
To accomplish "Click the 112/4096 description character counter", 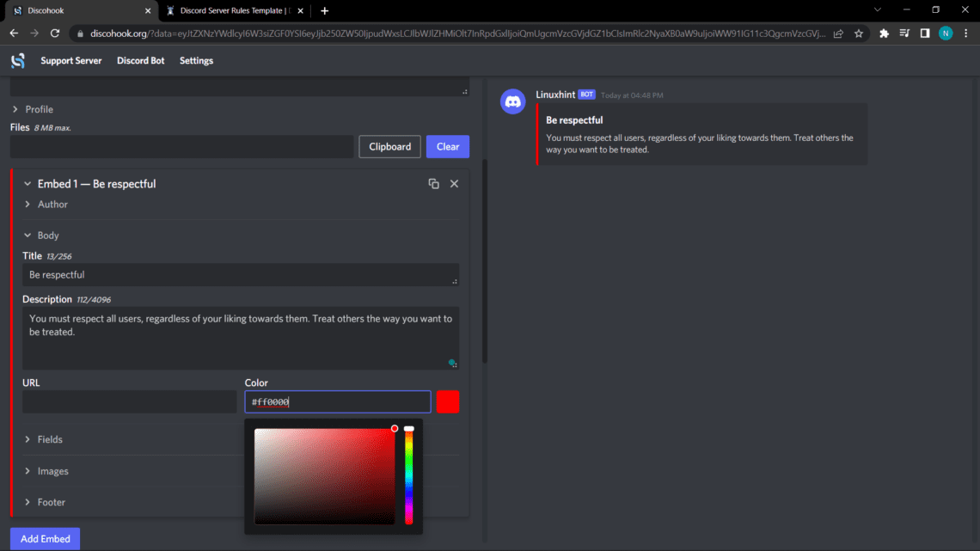I will click(x=94, y=300).
